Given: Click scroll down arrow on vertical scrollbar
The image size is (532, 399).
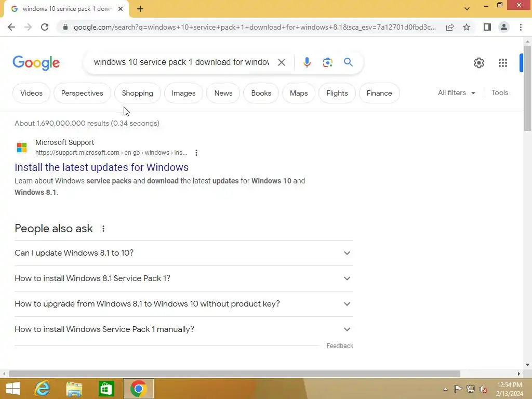Looking at the screenshot, I should tap(527, 365).
